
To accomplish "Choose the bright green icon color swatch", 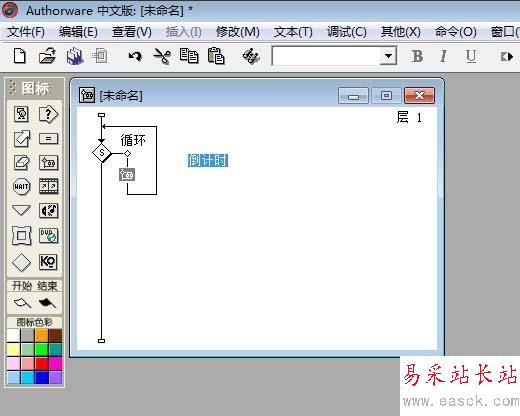I will (x=42, y=349).
